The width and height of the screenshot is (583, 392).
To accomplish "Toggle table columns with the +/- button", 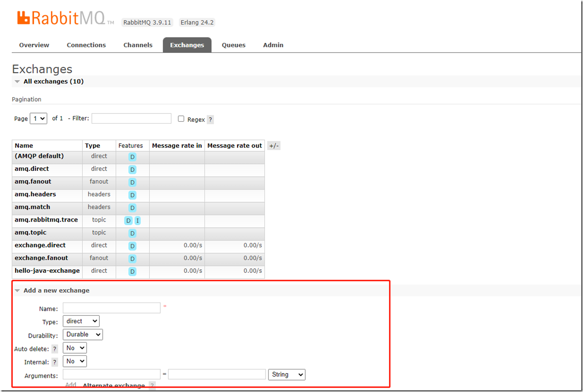I will [x=274, y=146].
